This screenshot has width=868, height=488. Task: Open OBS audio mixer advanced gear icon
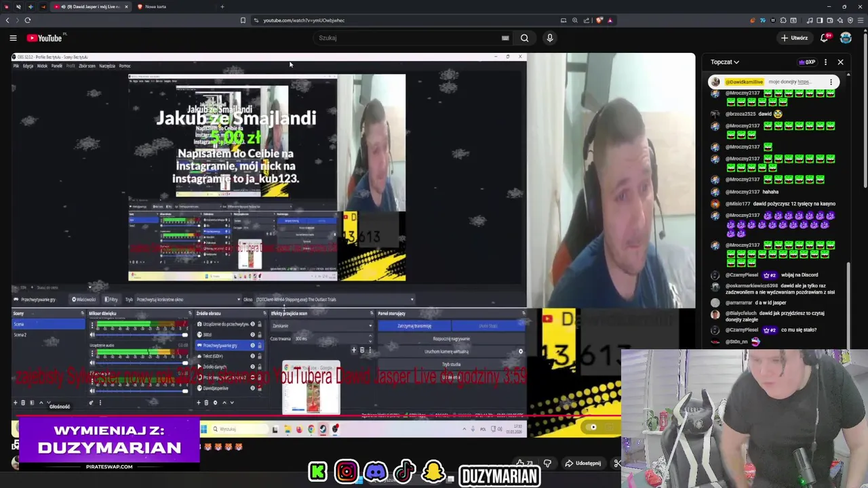coord(92,403)
